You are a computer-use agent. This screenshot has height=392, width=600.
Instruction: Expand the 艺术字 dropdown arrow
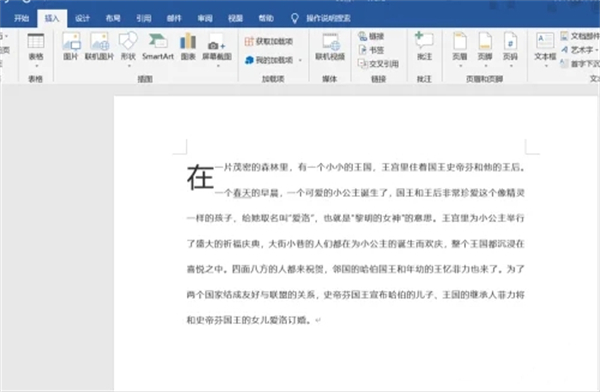pyautogui.click(x=597, y=50)
